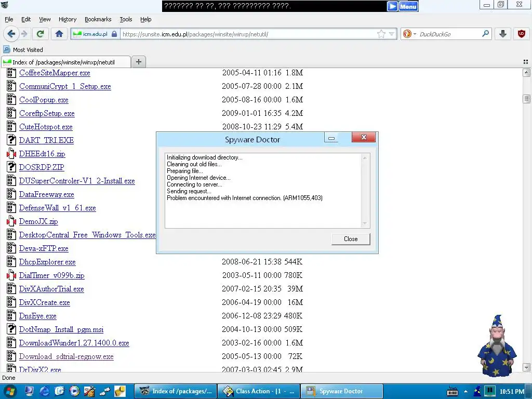Viewport: 532px width, 399px height.
Task: Click the 2008-06-21 15:38 date for DhcpExplorer.exe
Action: point(251,262)
